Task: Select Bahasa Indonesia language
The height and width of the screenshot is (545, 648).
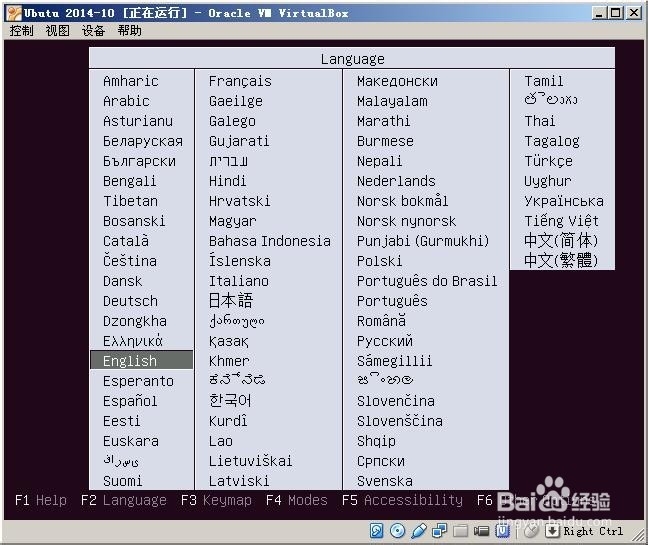Action: [269, 241]
